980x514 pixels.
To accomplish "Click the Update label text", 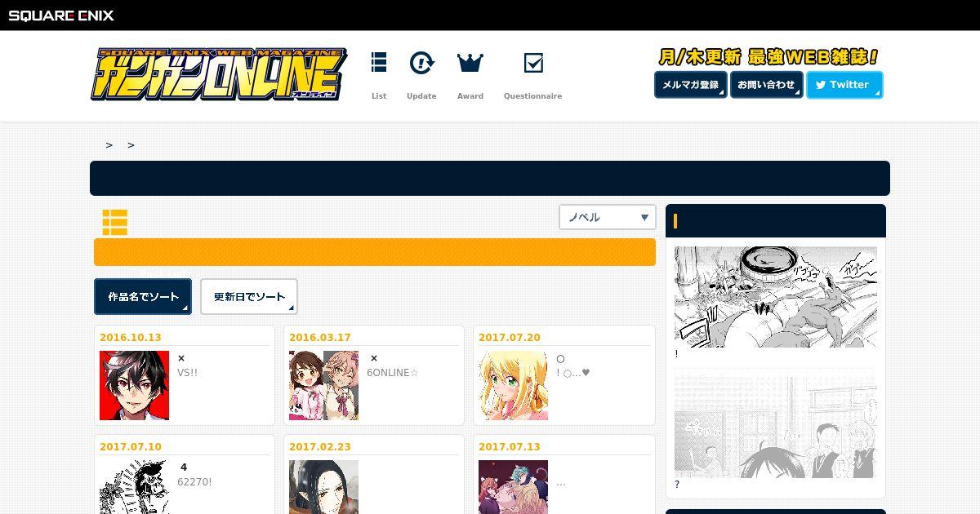I will point(421,96).
